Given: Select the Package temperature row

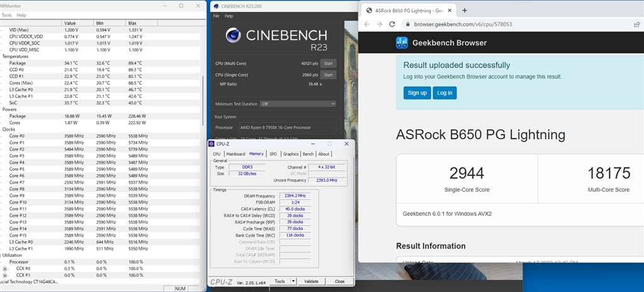Looking at the screenshot, I should (x=100, y=63).
